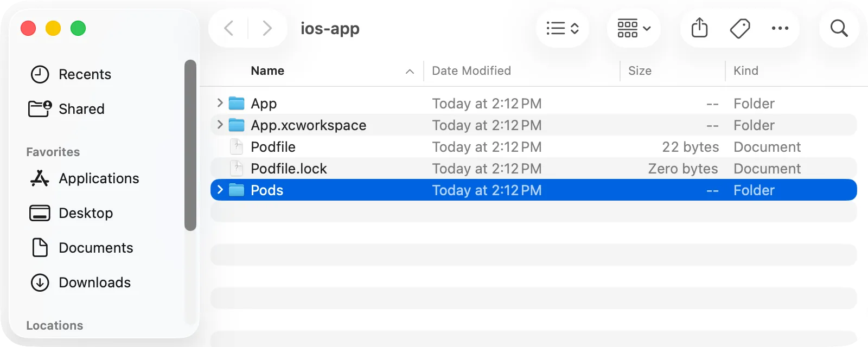This screenshot has height=347, width=868.
Task: Expand the App folder chevron
Action: (x=220, y=102)
